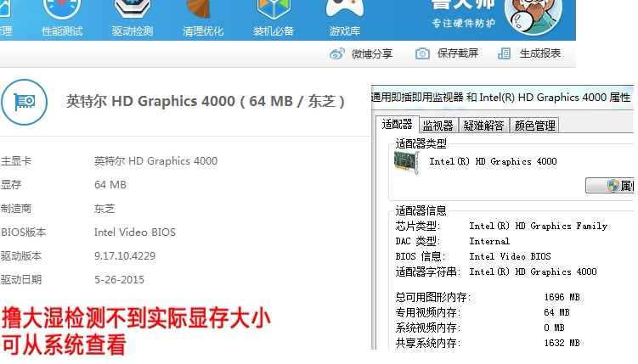This screenshot has height=364, width=638.
Task: Click the report generation icon
Action: pyautogui.click(x=504, y=53)
